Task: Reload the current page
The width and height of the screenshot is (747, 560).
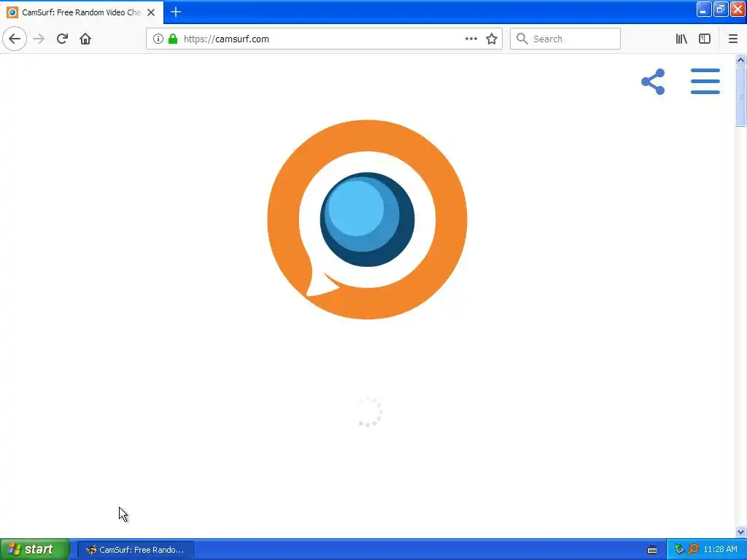Action: (x=62, y=39)
